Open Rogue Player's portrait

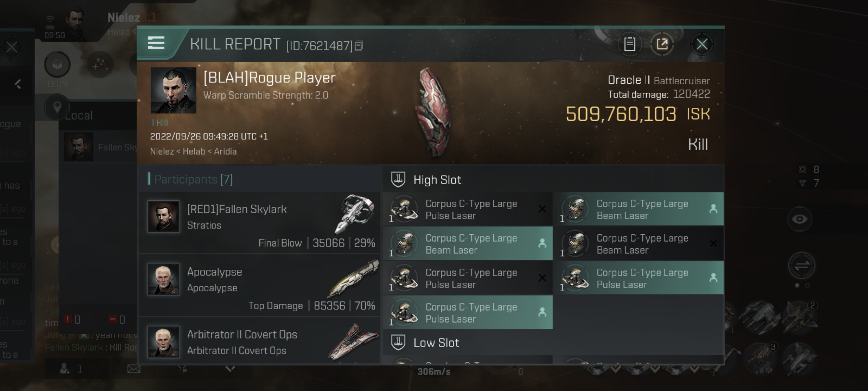174,91
